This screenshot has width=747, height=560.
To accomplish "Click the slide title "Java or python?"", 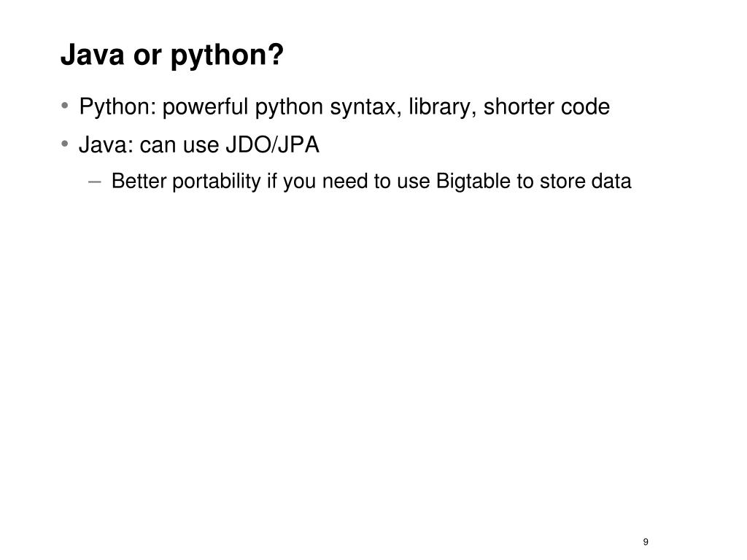I will (x=172, y=55).
